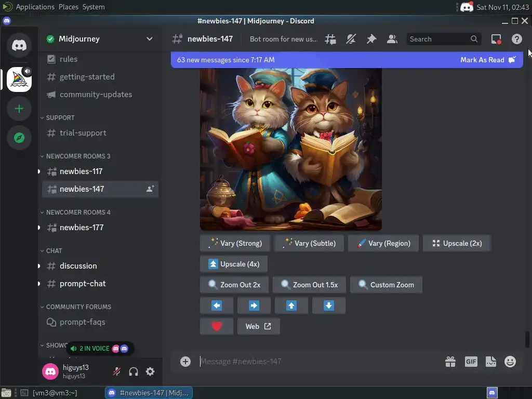
Task: Click the search box in Discord header
Action: pyautogui.click(x=444, y=39)
